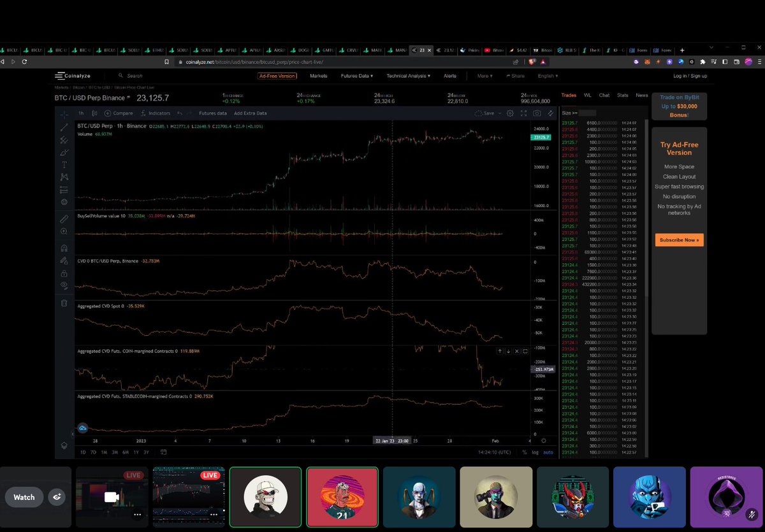Select the 3M date range

click(x=114, y=452)
